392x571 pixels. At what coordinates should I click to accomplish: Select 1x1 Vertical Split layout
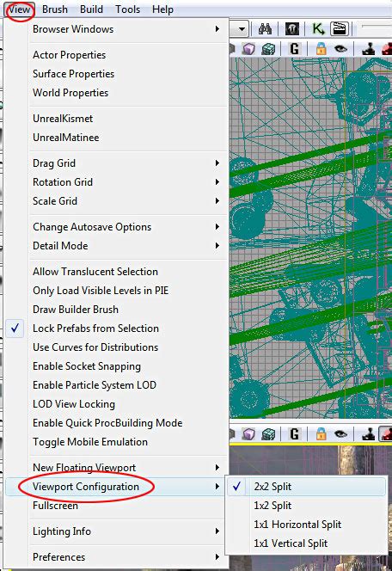pyautogui.click(x=307, y=543)
